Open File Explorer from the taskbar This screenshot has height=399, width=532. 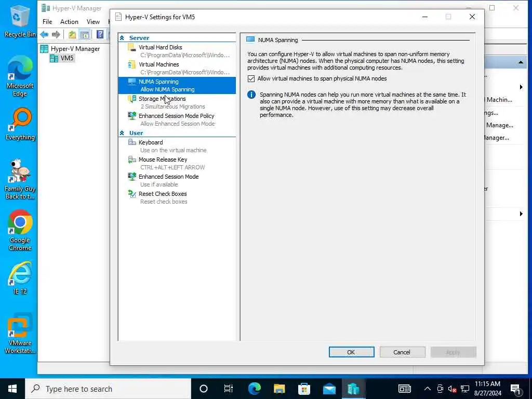[x=279, y=389]
